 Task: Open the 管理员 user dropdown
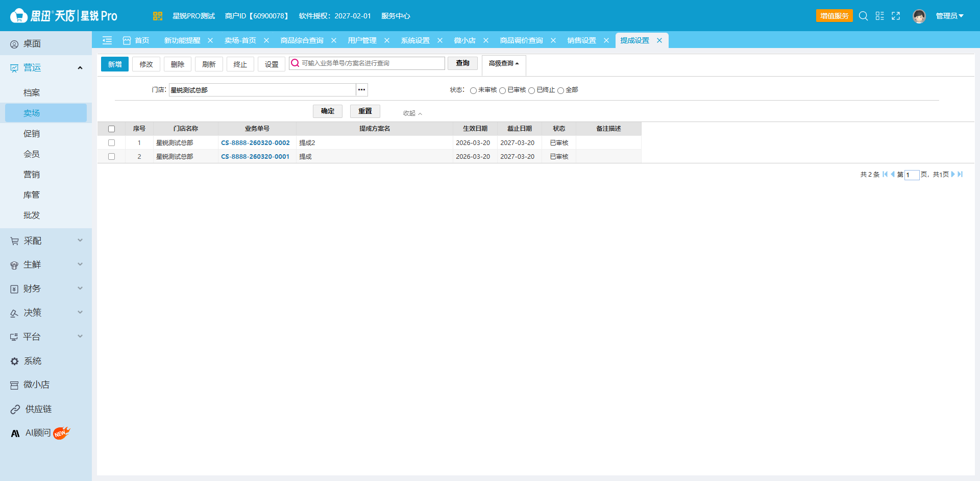[x=949, y=16]
